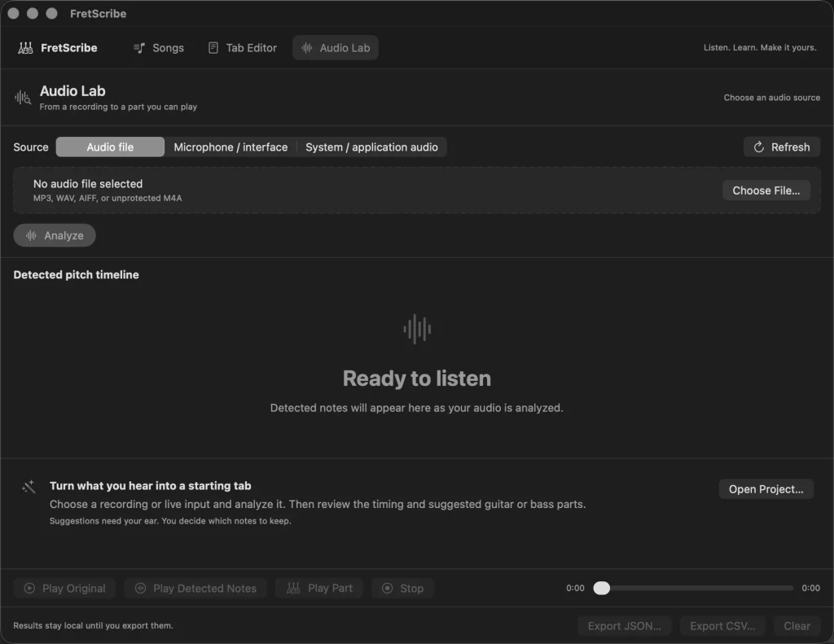The image size is (834, 644).
Task: Click the FretScribe window title text
Action: point(99,14)
